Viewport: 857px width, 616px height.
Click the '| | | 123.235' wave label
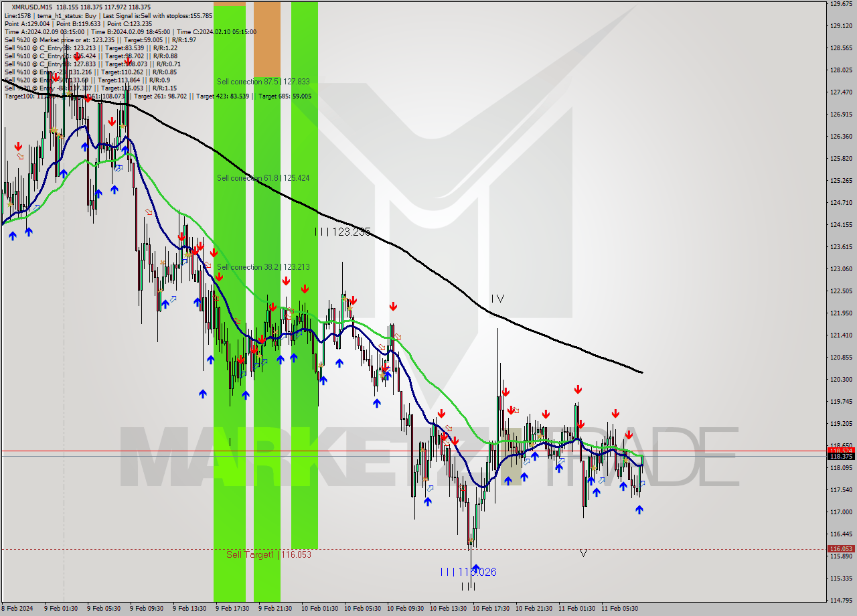[x=343, y=232]
